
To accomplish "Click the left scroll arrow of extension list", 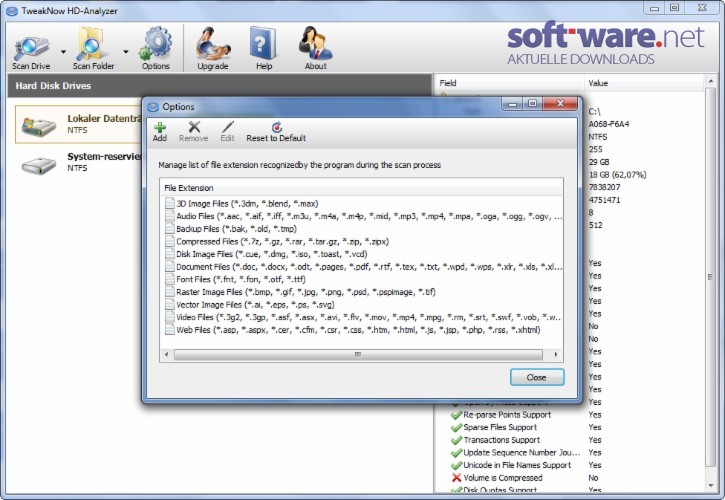I will pyautogui.click(x=167, y=355).
